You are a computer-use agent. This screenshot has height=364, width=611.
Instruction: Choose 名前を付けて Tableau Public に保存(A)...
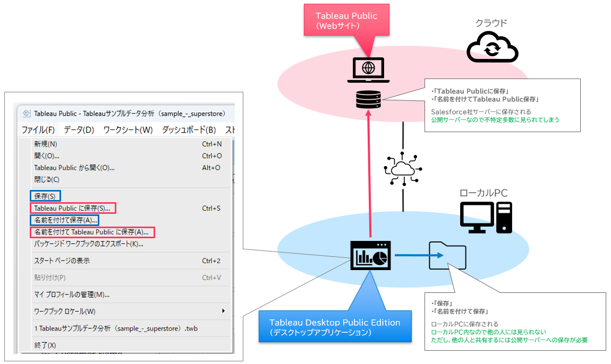91,232
